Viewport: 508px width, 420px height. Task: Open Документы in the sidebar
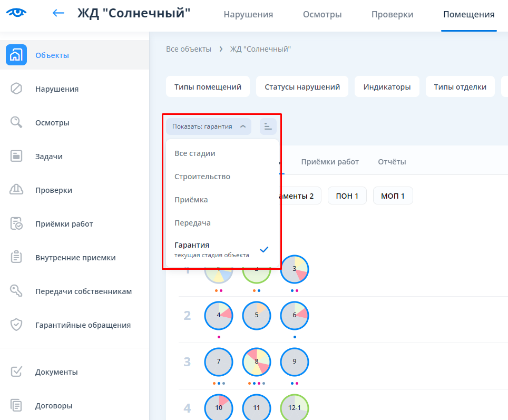[56, 372]
